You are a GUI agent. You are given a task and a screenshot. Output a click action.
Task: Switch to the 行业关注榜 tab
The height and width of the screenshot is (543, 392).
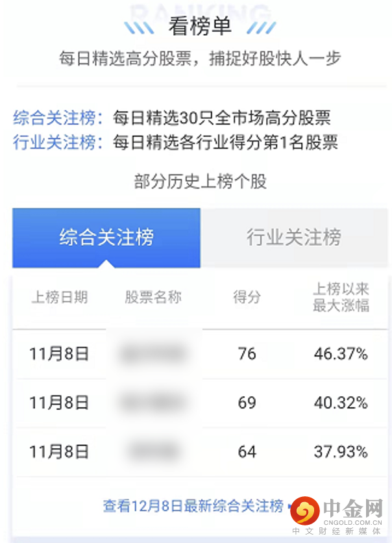click(293, 238)
